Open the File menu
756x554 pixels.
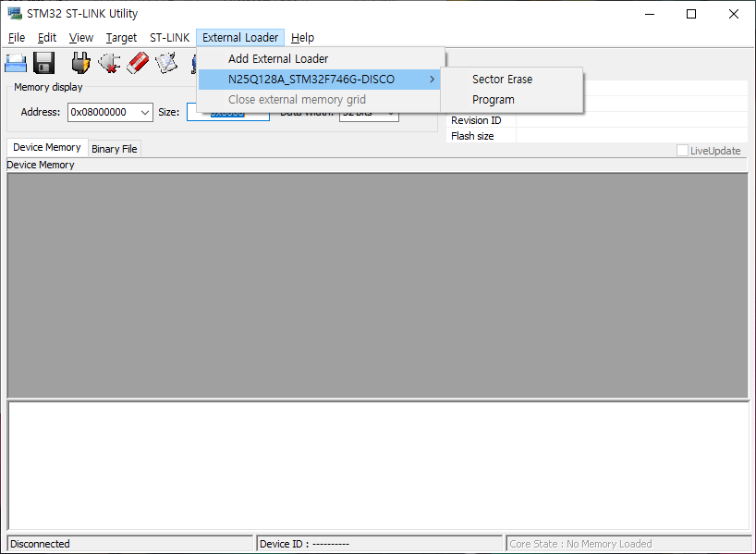click(17, 38)
